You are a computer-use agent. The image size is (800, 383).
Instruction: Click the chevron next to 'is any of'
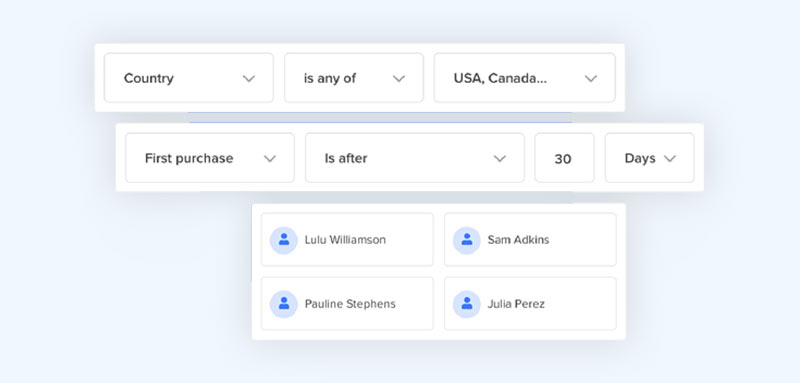(x=398, y=79)
